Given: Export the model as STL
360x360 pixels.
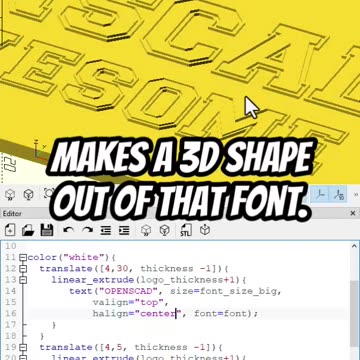Looking at the screenshot, I should (x=185, y=230).
